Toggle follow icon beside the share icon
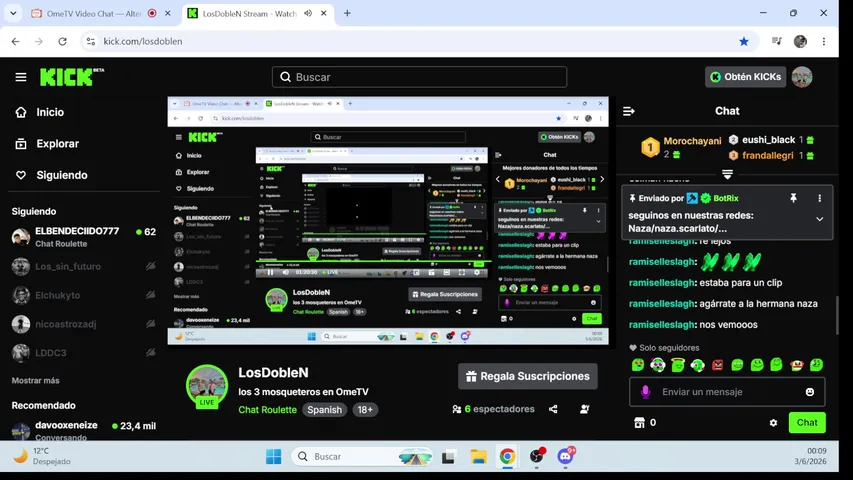 tap(584, 409)
